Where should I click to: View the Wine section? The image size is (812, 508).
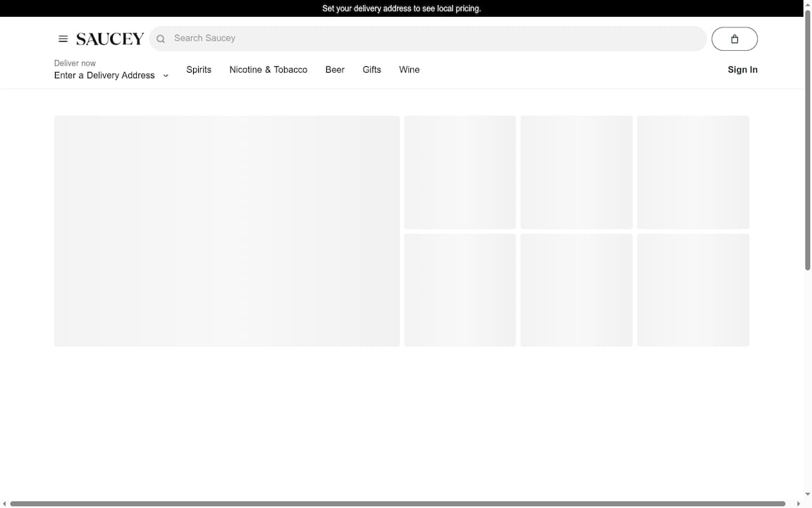coord(409,69)
